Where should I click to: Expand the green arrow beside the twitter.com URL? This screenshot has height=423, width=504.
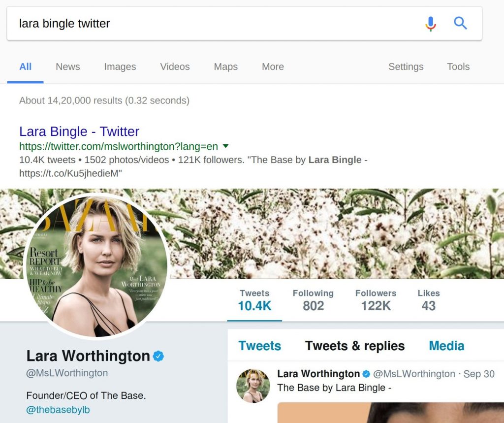click(225, 146)
